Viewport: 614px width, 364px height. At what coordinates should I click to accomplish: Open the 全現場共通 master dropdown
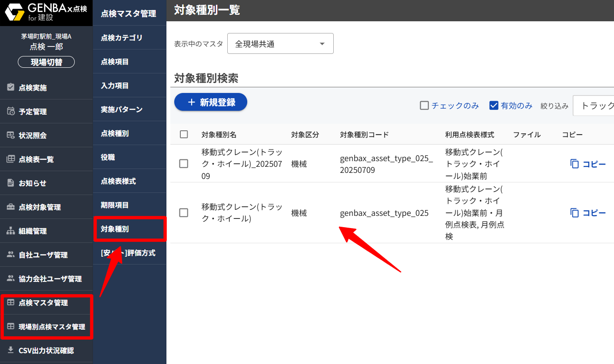(x=280, y=43)
